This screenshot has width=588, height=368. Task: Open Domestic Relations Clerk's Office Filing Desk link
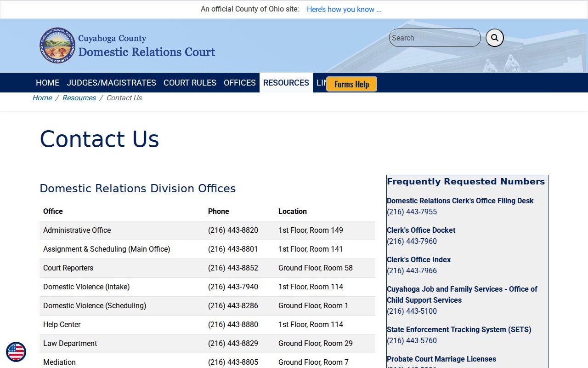click(460, 201)
